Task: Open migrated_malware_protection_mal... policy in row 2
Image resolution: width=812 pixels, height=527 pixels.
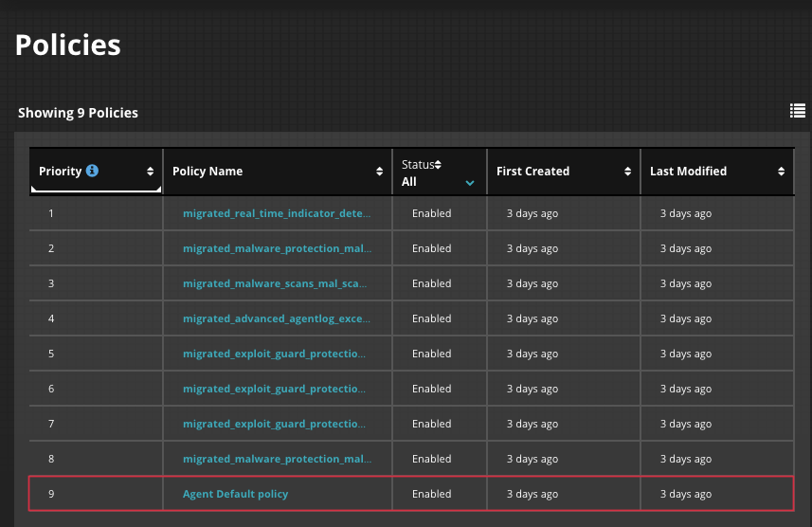Action: coord(277,248)
